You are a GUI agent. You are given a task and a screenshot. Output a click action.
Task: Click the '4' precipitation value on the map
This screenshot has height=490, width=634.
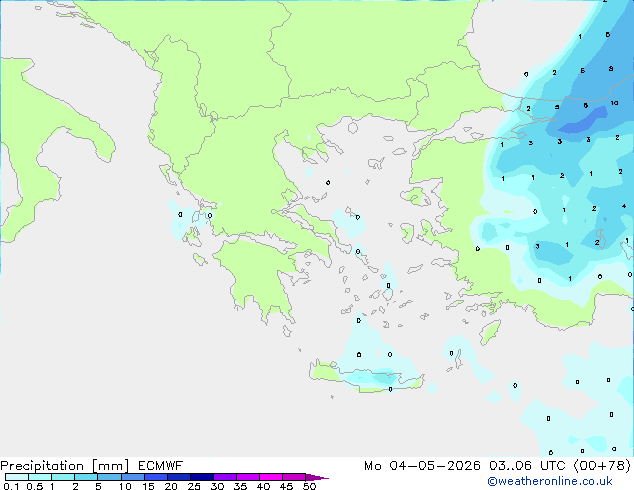click(x=624, y=206)
